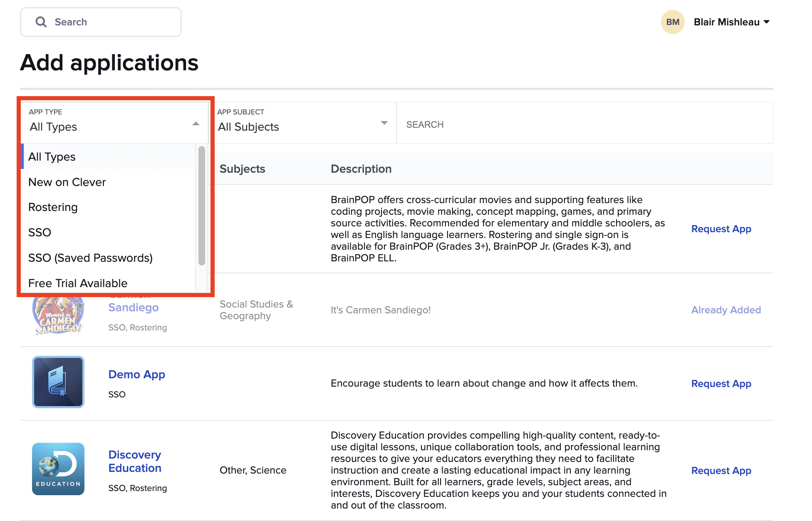Click Already Added next to Carmen Sandiego
This screenshot has width=812, height=521.
(x=726, y=310)
